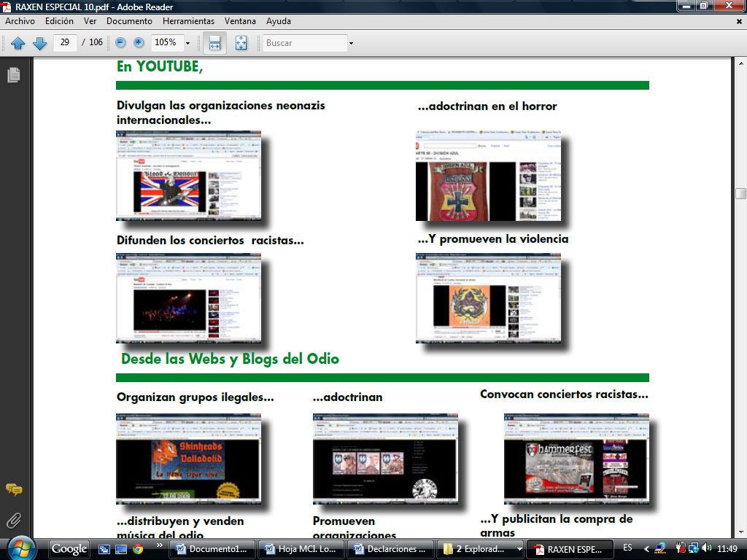Go to previous page with up arrow
The height and width of the screenshot is (560, 747).
[x=18, y=43]
